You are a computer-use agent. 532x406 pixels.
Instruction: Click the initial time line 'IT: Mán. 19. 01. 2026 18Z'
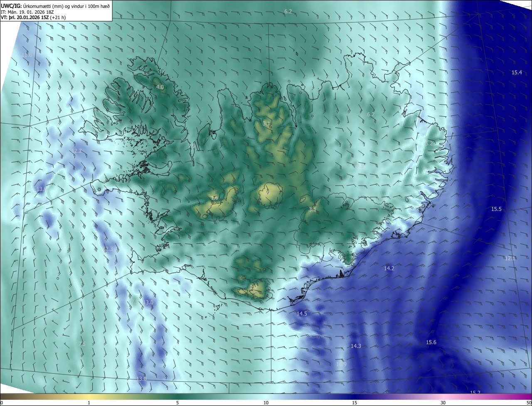(27, 12)
